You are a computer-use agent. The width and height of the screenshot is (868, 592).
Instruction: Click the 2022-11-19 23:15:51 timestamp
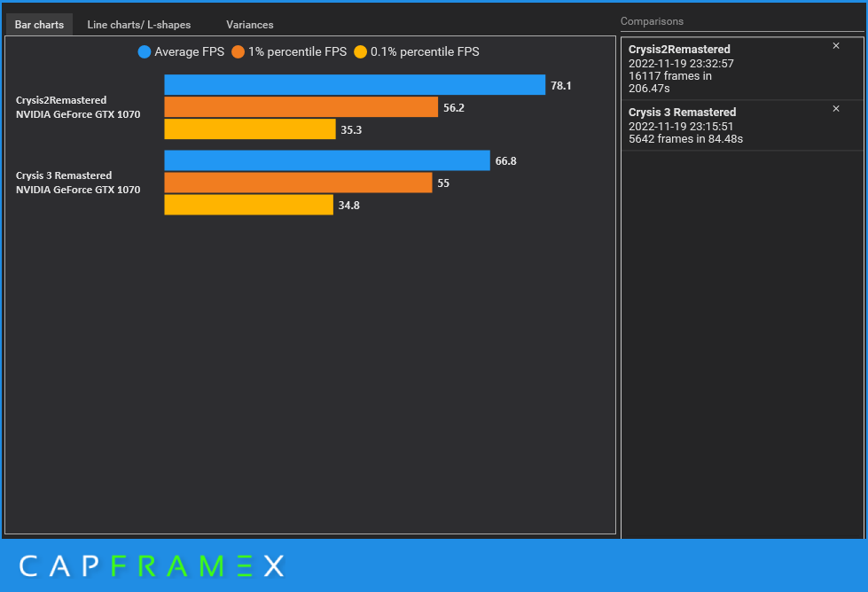681,127
